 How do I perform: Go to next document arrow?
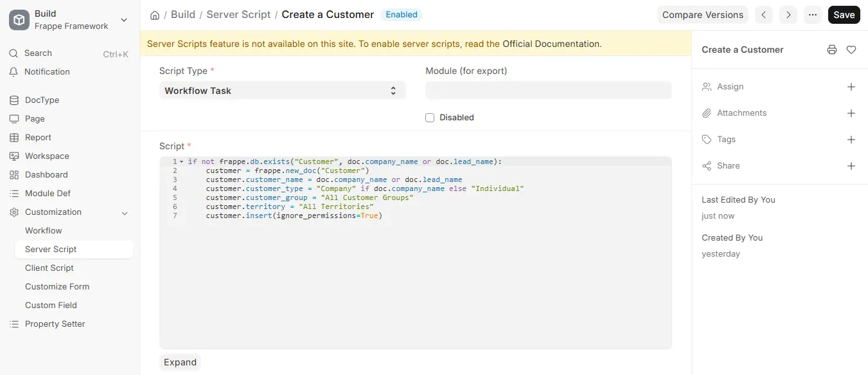pos(788,15)
